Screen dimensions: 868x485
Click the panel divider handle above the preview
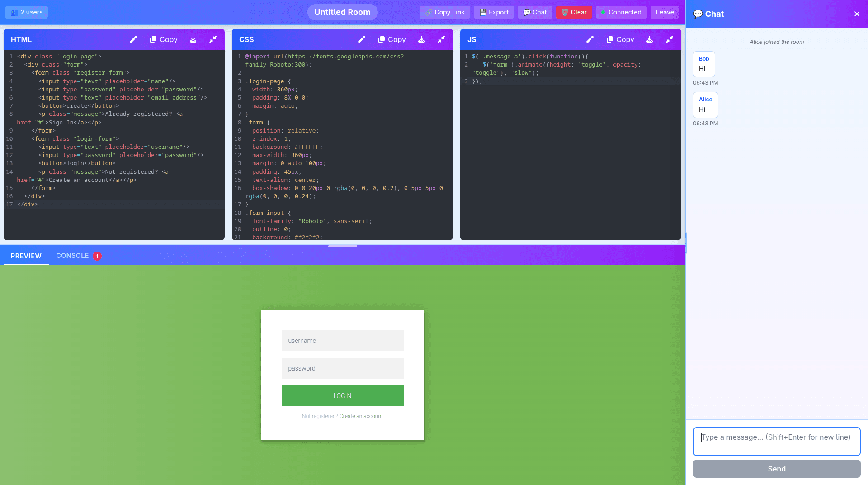[x=343, y=246]
